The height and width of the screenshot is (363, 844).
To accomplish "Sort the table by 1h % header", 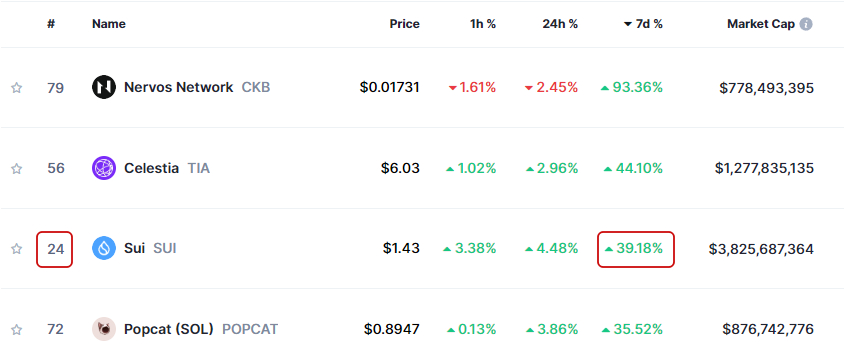I will pyautogui.click(x=482, y=24).
